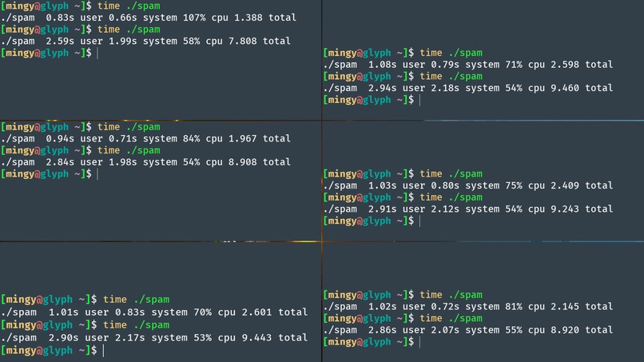Click the command line above the 1.388 total output
Screen dimensions: 644x362
[81, 6]
